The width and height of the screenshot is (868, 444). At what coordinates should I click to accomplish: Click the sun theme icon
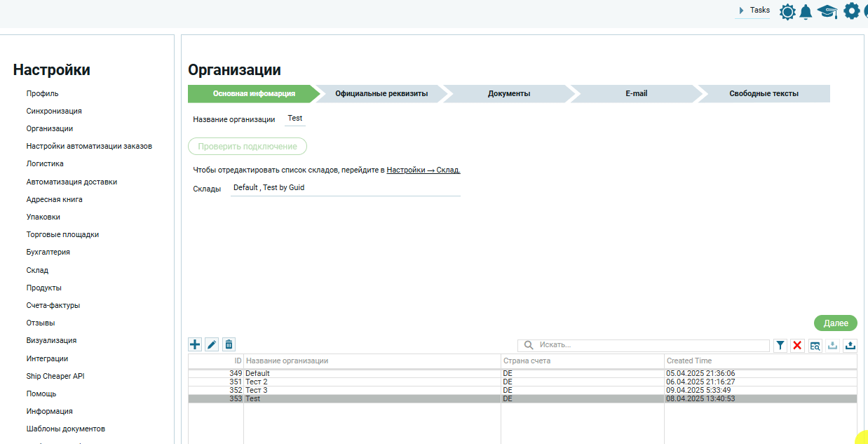787,12
